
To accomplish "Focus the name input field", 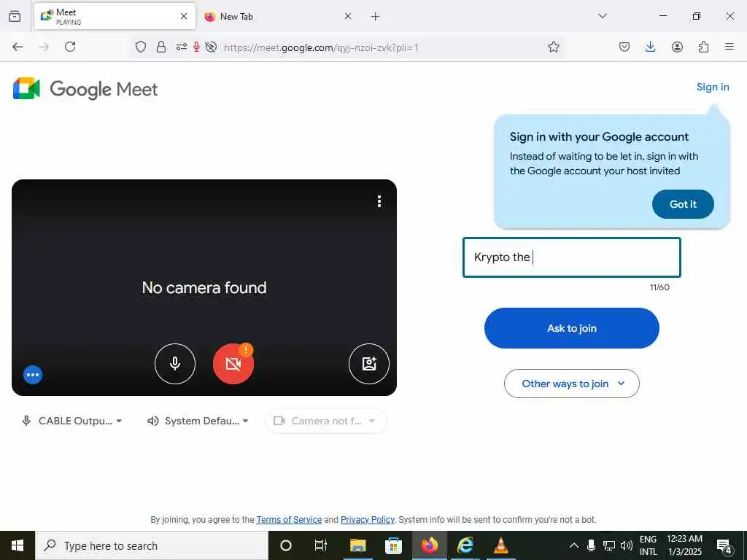I will click(x=572, y=257).
